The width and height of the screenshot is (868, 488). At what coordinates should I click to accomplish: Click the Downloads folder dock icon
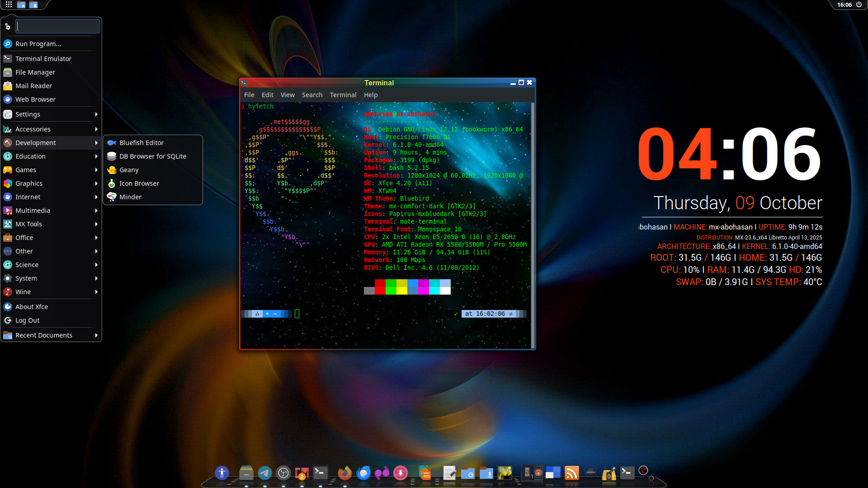pyautogui.click(x=486, y=473)
